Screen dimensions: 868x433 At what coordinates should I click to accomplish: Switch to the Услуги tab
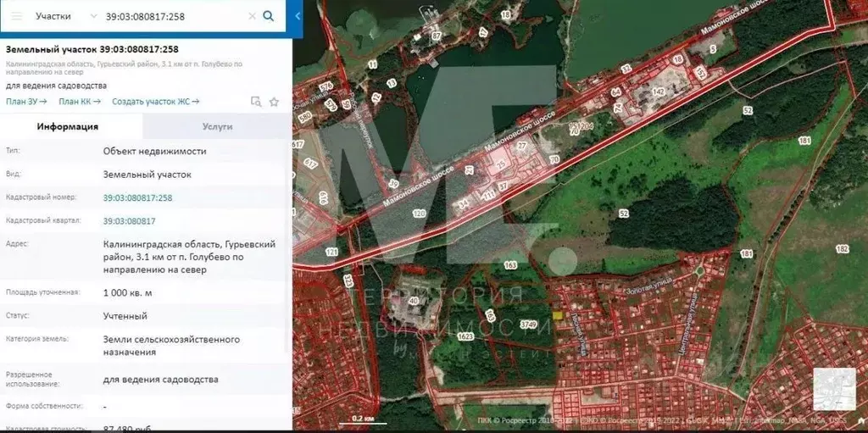coord(217,126)
